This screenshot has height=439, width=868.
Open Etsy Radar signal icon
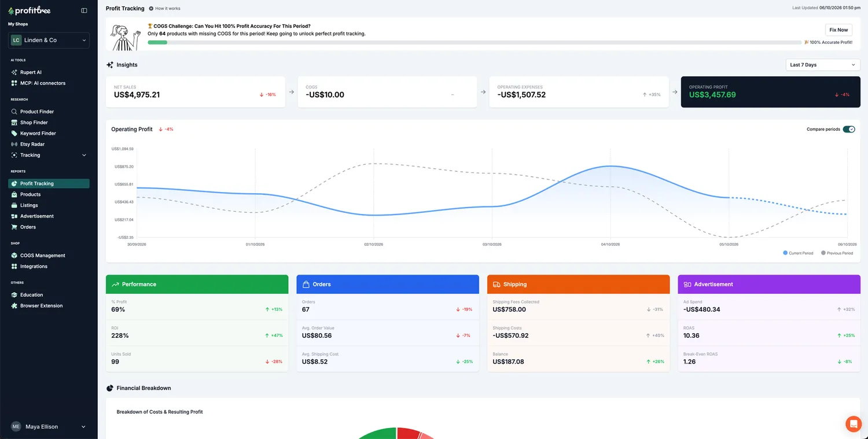14,144
